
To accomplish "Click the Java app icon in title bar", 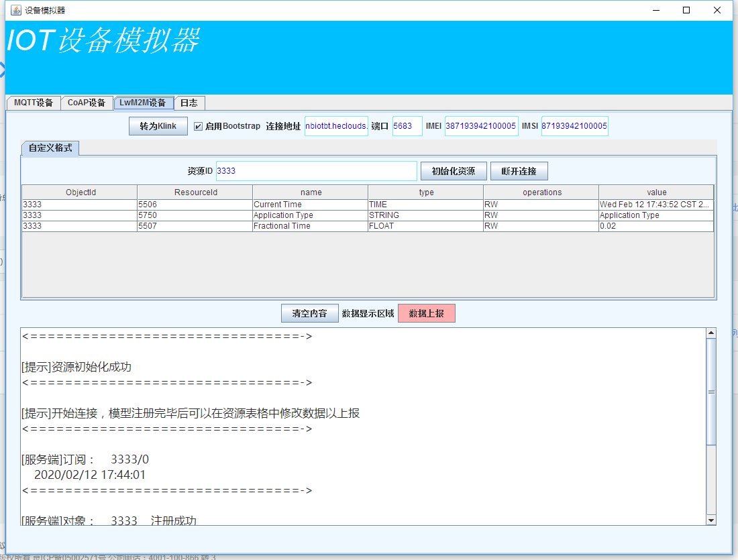I will pyautogui.click(x=16, y=10).
